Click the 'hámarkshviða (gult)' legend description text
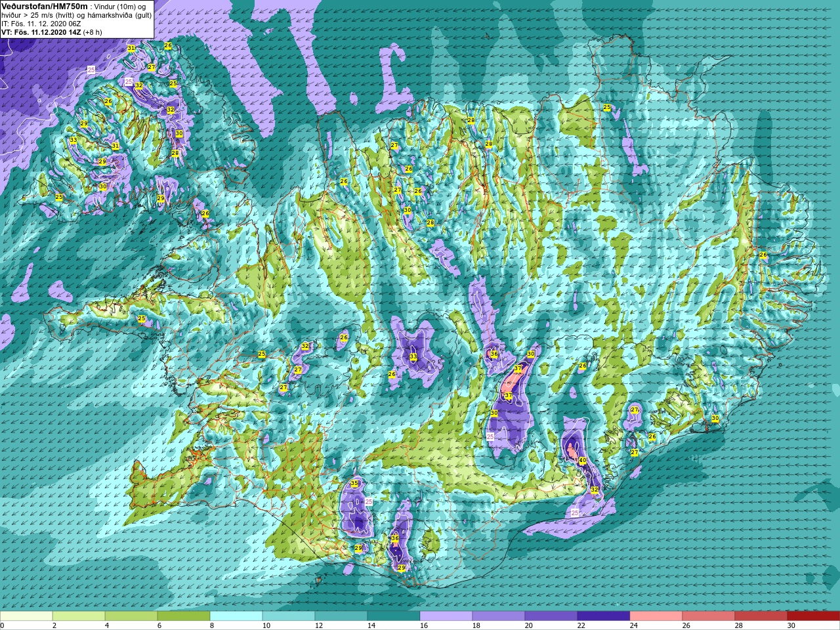The height and width of the screenshot is (630, 840). [118, 15]
